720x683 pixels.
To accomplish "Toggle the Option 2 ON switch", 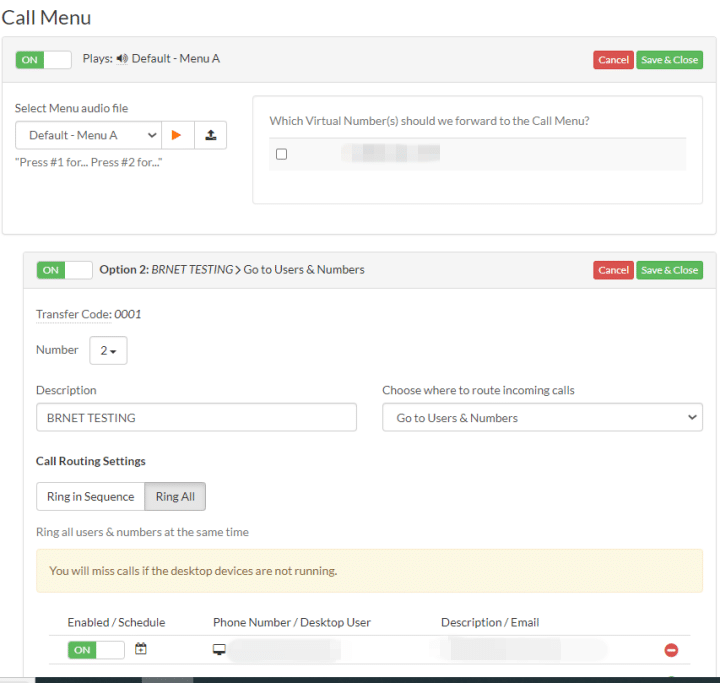I will [x=64, y=270].
